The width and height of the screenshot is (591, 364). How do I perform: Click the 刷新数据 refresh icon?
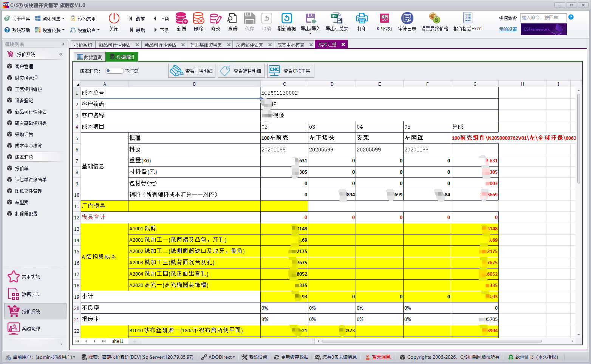click(287, 18)
